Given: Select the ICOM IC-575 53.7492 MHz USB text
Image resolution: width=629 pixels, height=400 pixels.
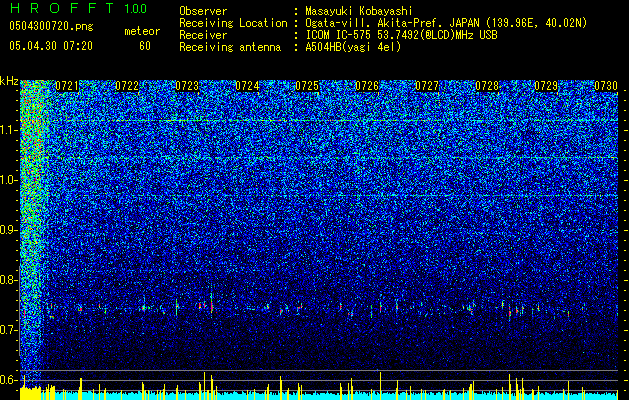Looking at the screenshot, I should pyautogui.click(x=401, y=35).
